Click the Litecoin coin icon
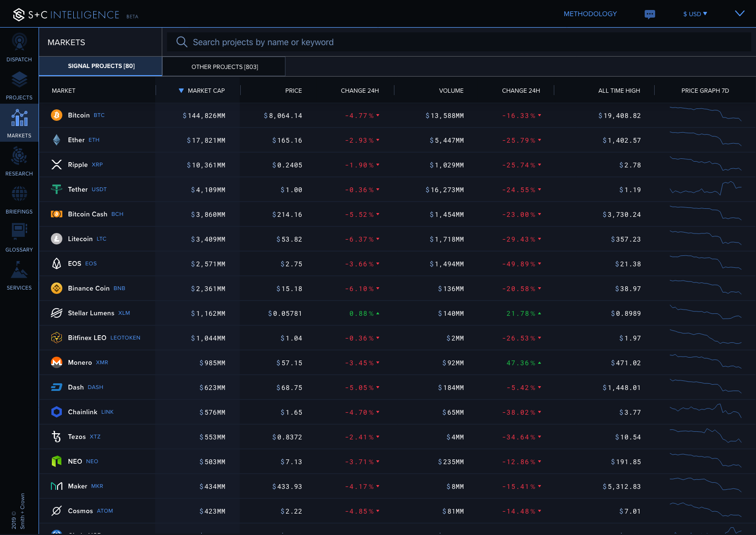756x535 pixels. pos(57,239)
